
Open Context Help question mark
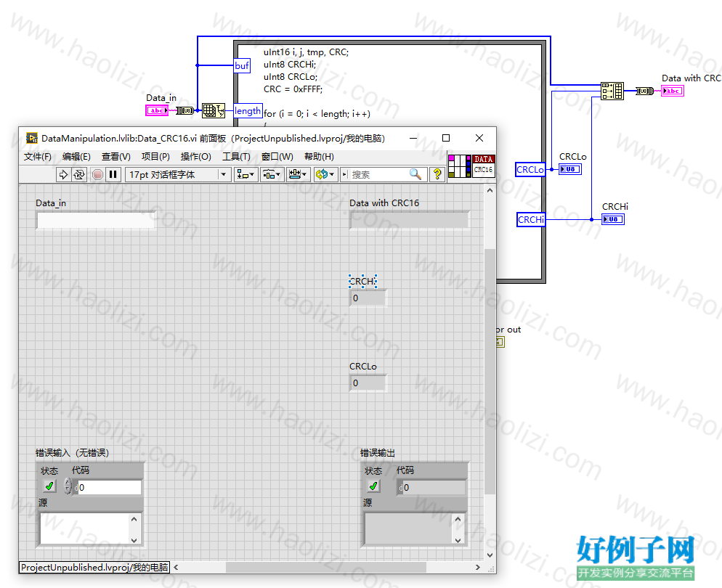tap(437, 174)
